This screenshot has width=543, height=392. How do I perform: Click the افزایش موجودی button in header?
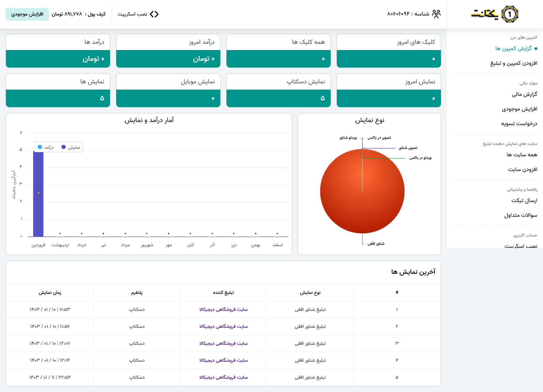click(x=27, y=14)
